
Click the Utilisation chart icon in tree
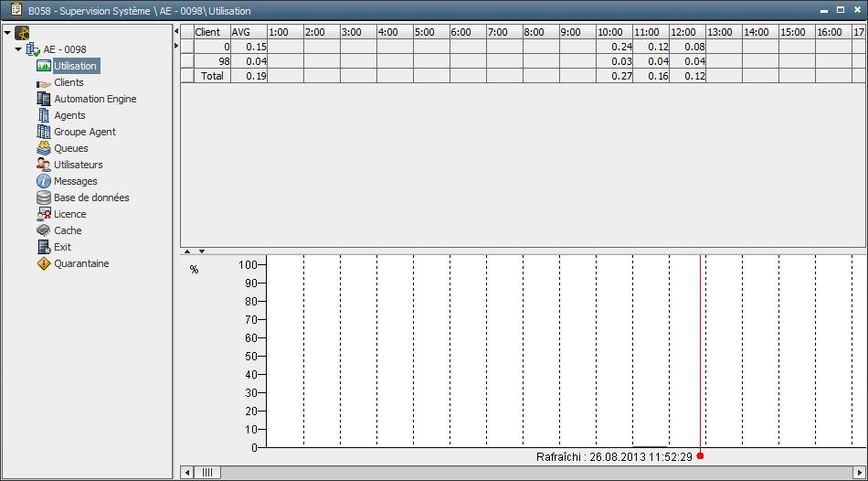tap(44, 66)
